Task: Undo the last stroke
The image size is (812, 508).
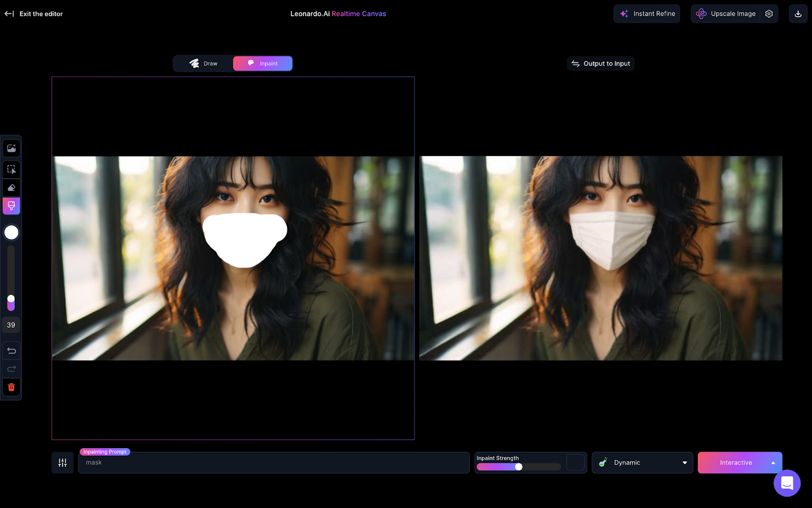Action: tap(11, 351)
